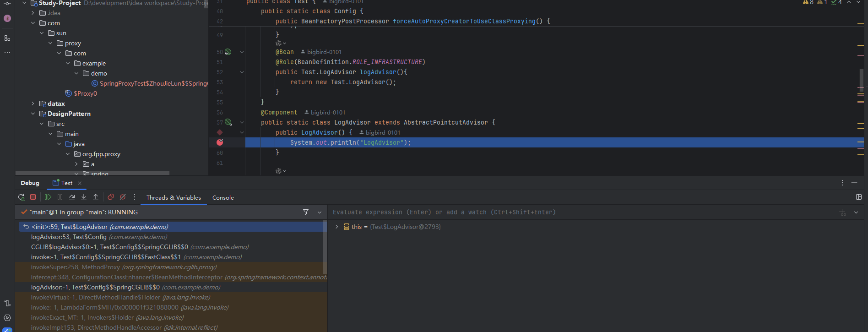The width and height of the screenshot is (868, 332).
Task: Select SpringProxyTest$ZhouJieLun class file
Action: click(x=150, y=83)
